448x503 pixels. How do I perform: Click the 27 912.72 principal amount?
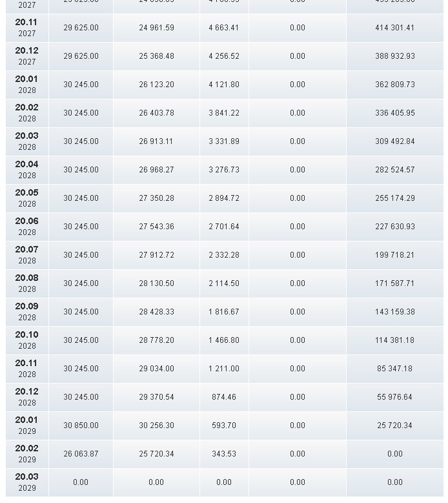pyautogui.click(x=156, y=255)
